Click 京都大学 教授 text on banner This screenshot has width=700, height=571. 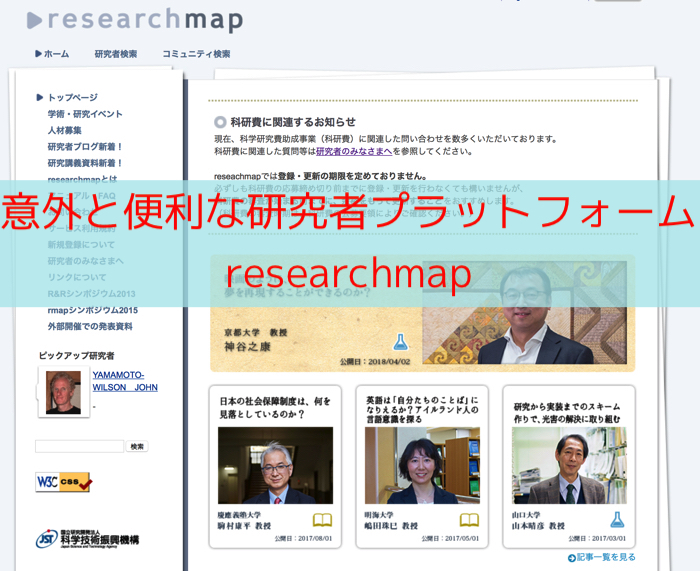(x=255, y=333)
